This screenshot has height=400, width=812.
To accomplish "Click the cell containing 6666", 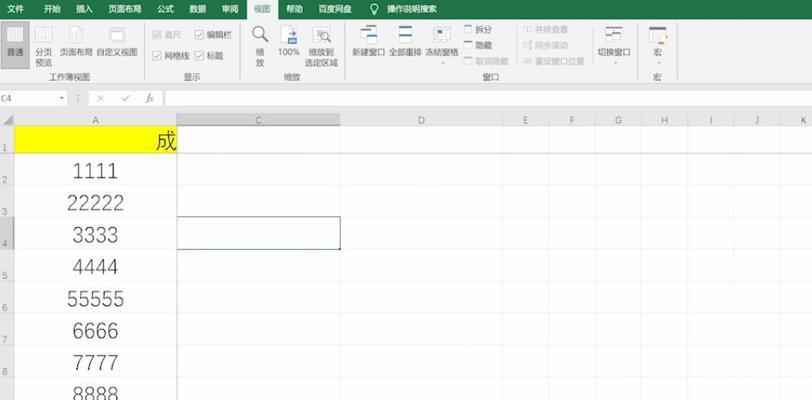I will tap(95, 330).
